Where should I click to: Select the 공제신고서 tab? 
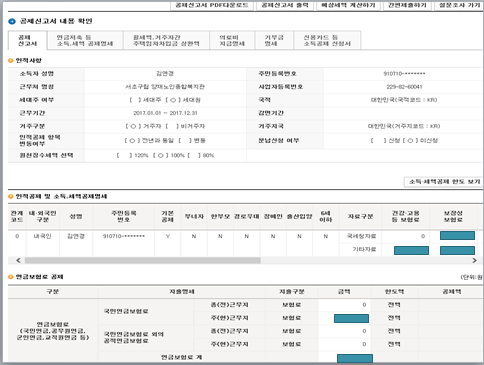pyautogui.click(x=28, y=40)
